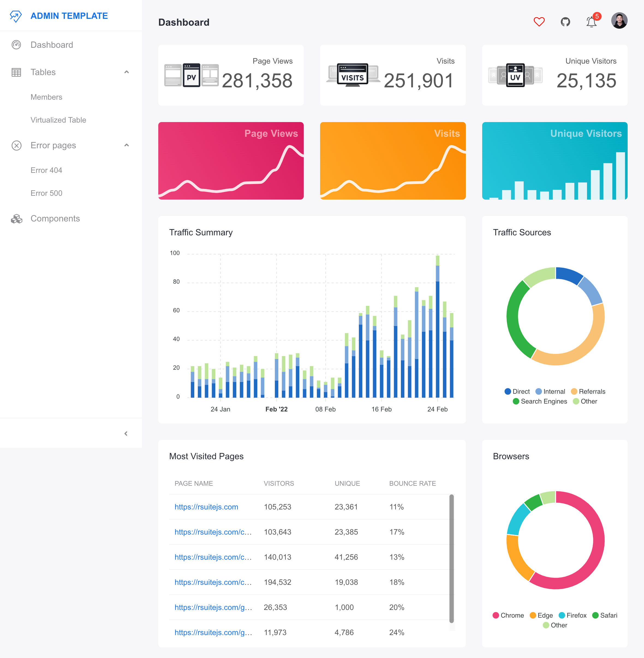
Task: Click the PV page views icon
Action: tap(192, 75)
